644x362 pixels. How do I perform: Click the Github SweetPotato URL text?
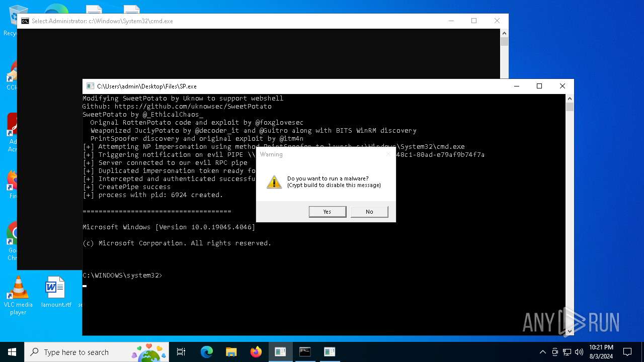pyautogui.click(x=193, y=107)
